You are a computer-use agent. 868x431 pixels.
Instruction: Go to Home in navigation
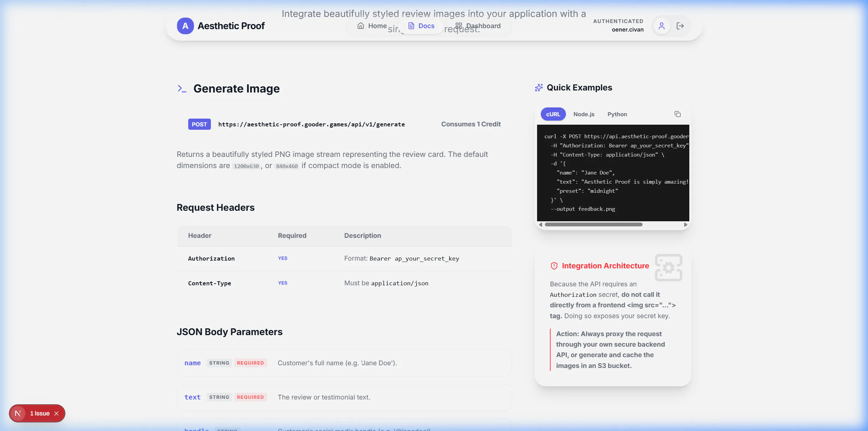pos(372,26)
